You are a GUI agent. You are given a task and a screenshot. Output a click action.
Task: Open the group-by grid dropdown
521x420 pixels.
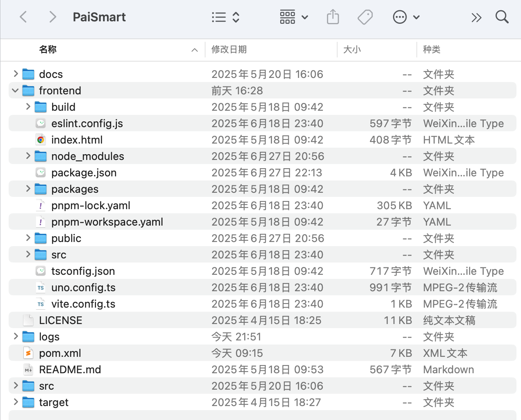point(294,17)
